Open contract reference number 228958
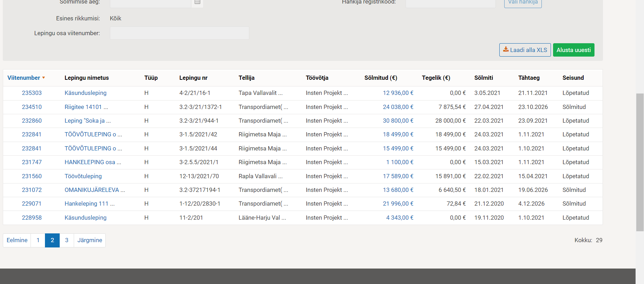 tap(32, 218)
